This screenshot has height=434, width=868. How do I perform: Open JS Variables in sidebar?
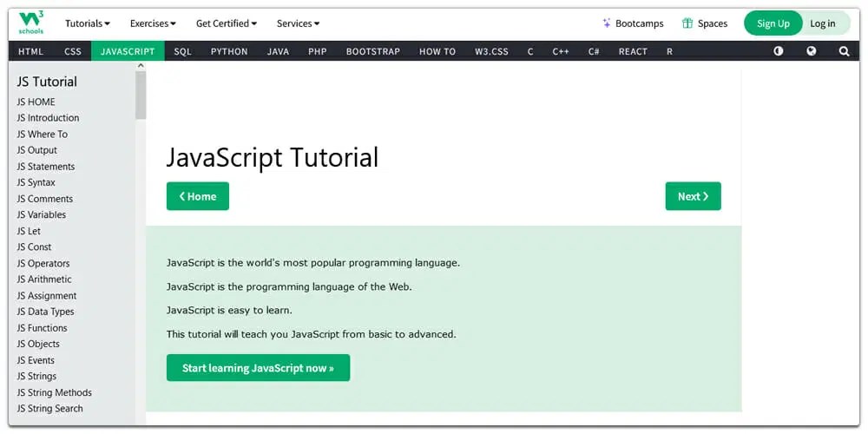(x=42, y=214)
